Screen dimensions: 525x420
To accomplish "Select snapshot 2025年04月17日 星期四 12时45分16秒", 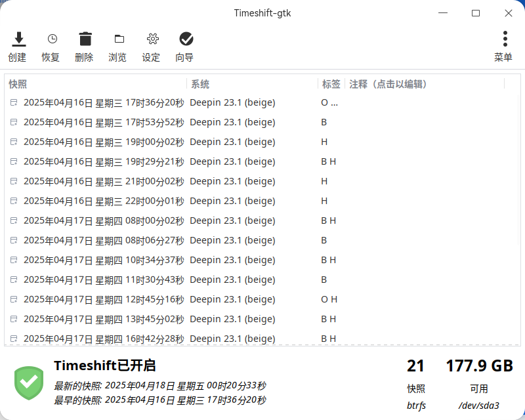I will (x=104, y=299).
